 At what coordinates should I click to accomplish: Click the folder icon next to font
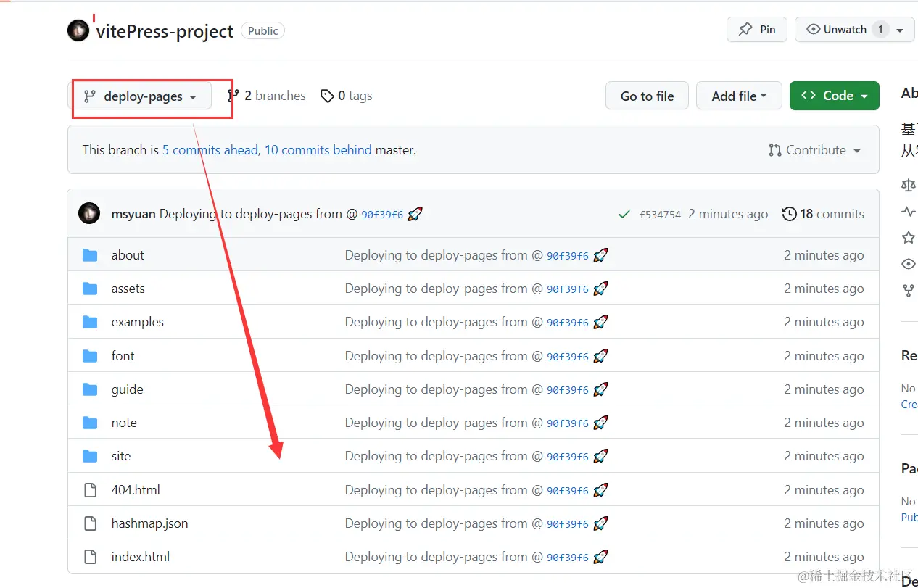pyautogui.click(x=90, y=356)
